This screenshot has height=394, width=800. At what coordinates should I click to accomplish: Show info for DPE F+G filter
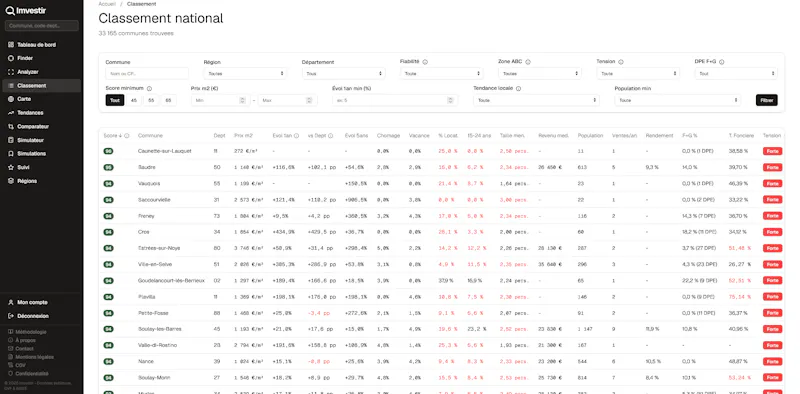pos(722,62)
